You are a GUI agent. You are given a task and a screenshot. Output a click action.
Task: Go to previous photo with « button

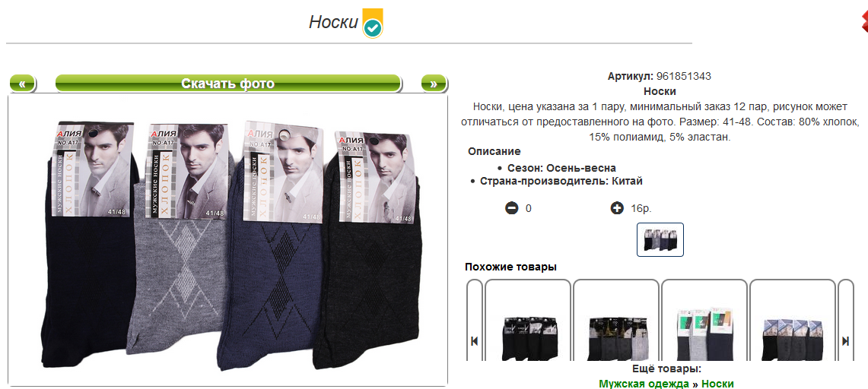coord(22,84)
